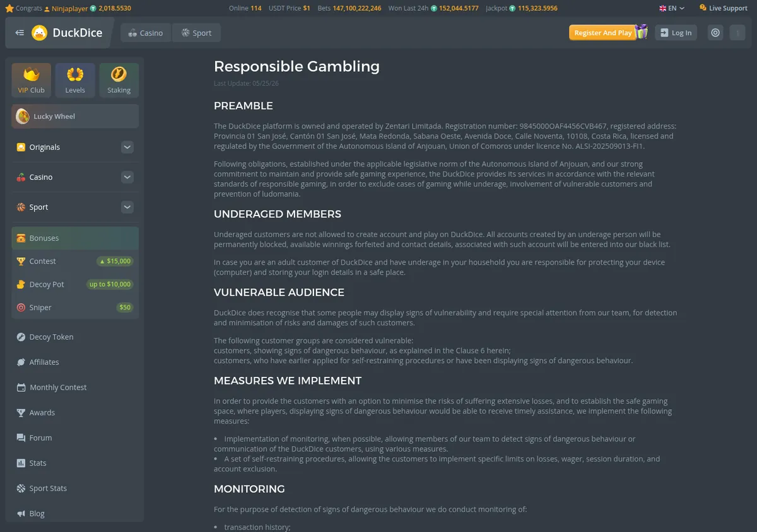
Task: Open the Lucky Wheel
Action: click(75, 116)
